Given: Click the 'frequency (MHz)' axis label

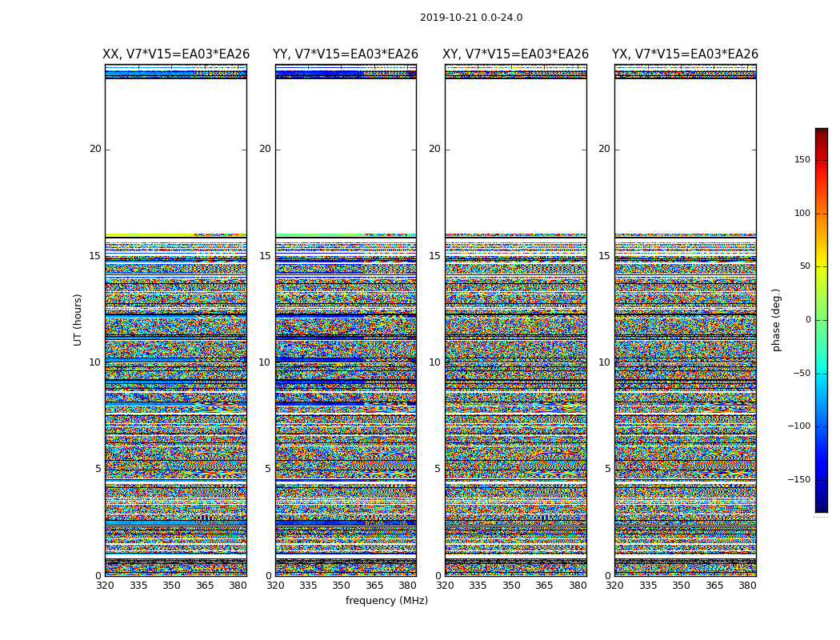Looking at the screenshot, I should [386, 600].
